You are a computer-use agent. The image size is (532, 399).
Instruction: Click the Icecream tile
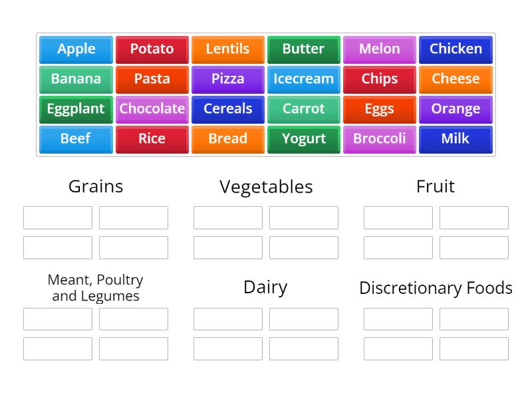point(303,78)
